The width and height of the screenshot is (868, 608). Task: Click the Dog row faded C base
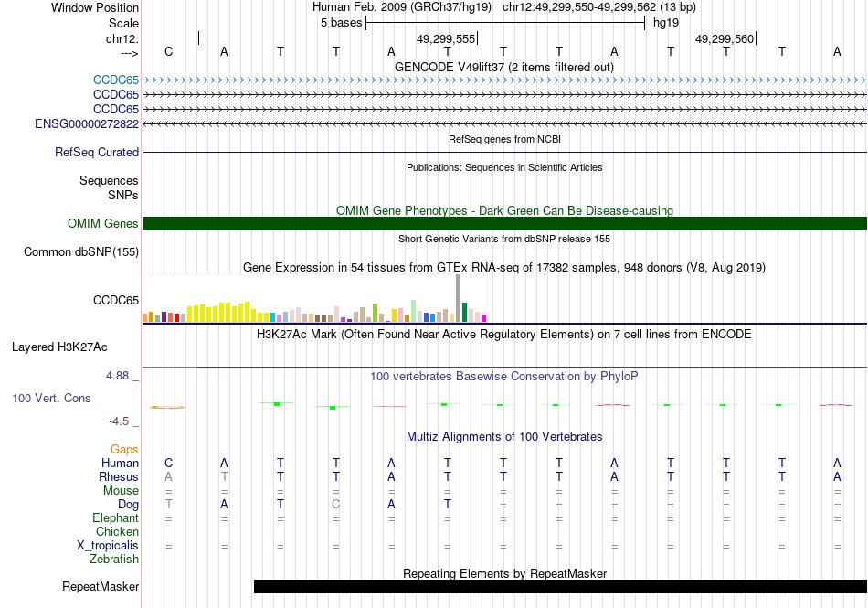pyautogui.click(x=335, y=505)
